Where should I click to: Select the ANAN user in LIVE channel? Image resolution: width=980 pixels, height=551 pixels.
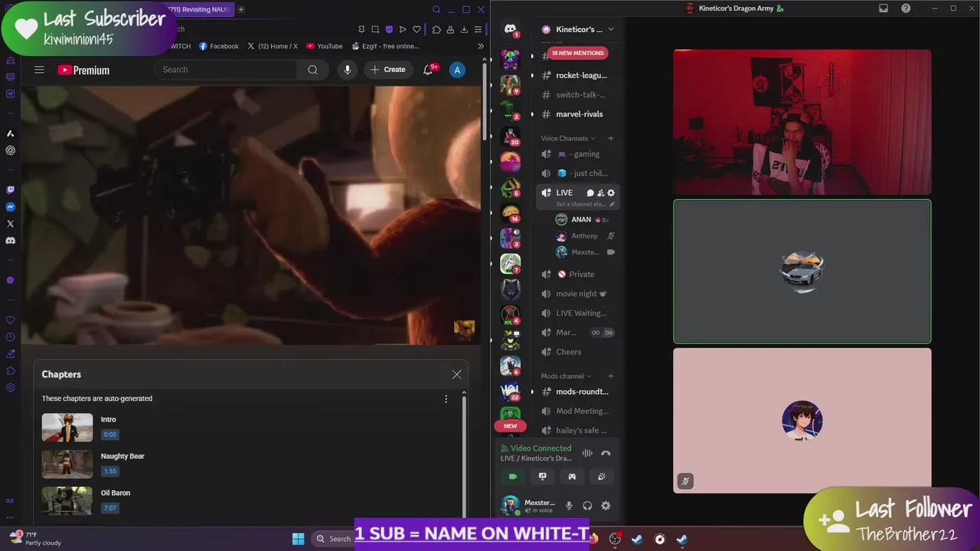(585, 220)
